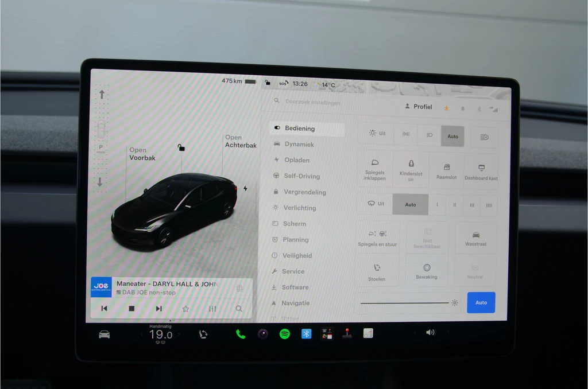Set wipers to speed III
The image size is (588, 389).
click(x=472, y=205)
